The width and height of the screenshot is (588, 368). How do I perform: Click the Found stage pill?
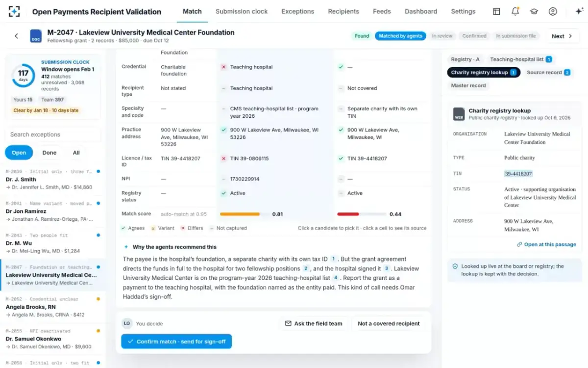362,36
